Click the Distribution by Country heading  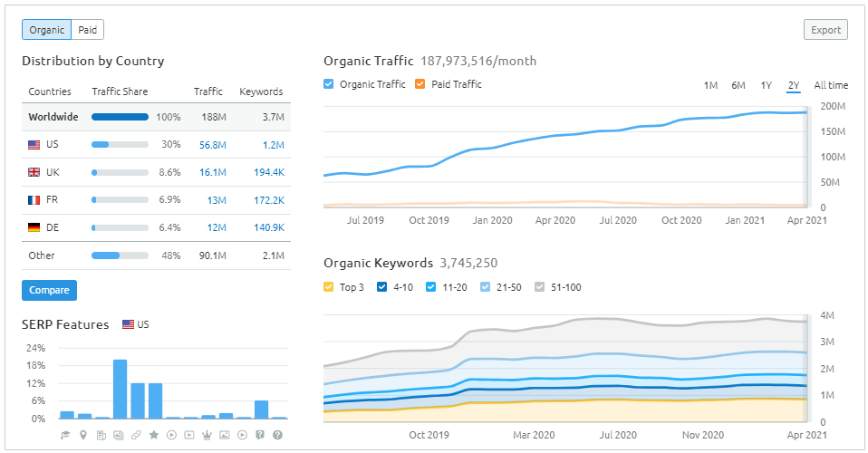93,61
